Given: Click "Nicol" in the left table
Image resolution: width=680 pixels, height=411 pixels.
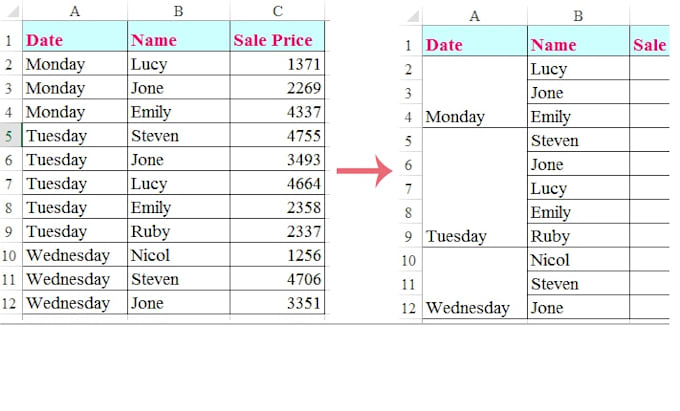Looking at the screenshot, I should coord(178,255).
